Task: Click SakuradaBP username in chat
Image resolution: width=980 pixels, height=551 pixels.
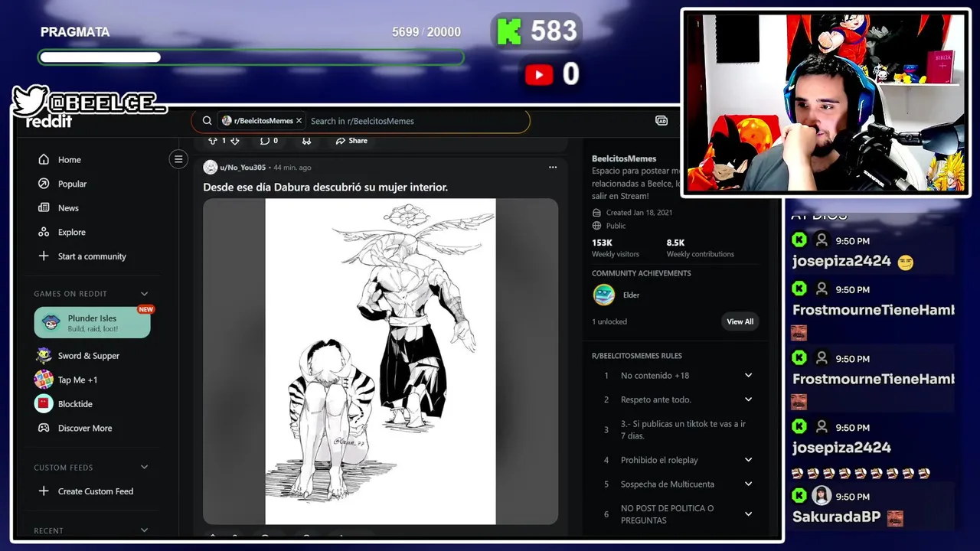Action: tap(836, 517)
